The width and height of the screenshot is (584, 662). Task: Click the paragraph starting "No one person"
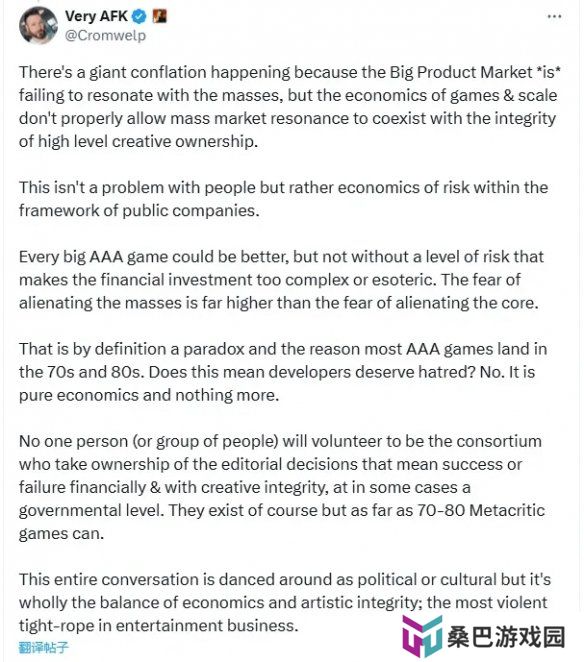coord(282,487)
